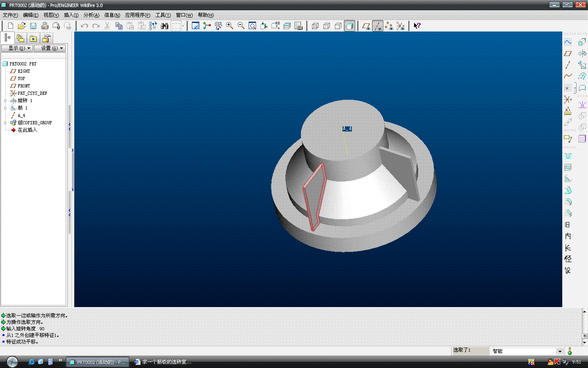The height and width of the screenshot is (368, 588).
Task: Open the Layers icon in toolbar
Action: (287, 26)
